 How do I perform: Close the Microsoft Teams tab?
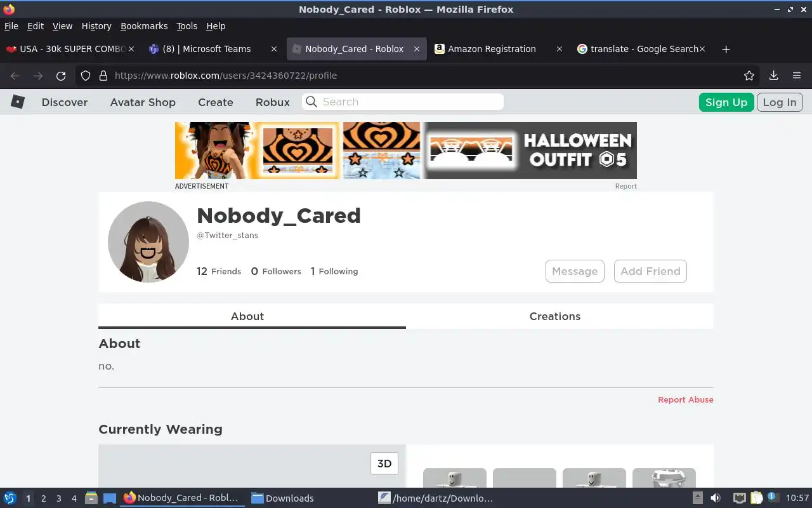[274, 49]
